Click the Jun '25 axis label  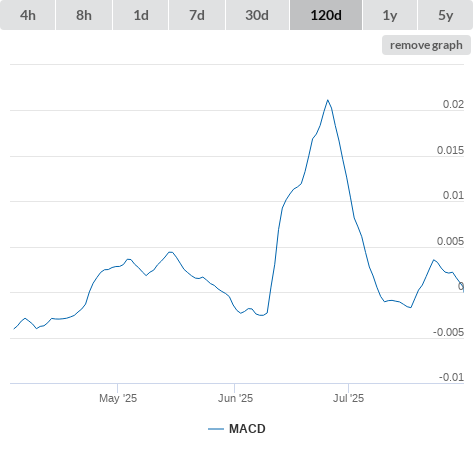(235, 398)
